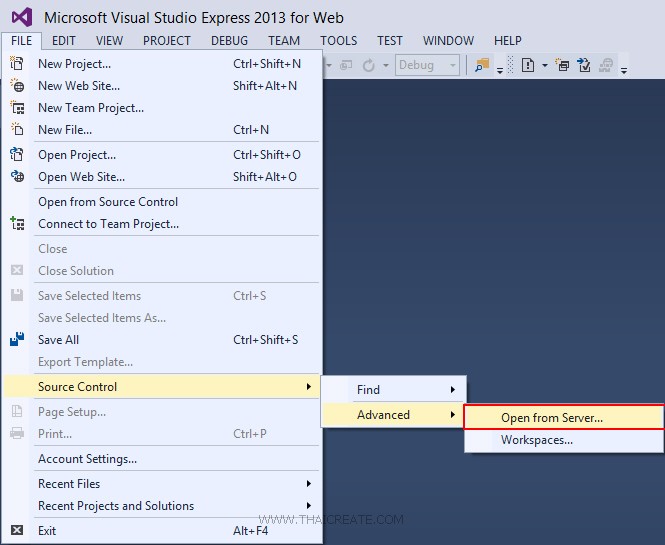Viewport: 665px width, 545px height.
Task: Click the Ctrl+Shift+N shortcut text
Action: point(267,64)
